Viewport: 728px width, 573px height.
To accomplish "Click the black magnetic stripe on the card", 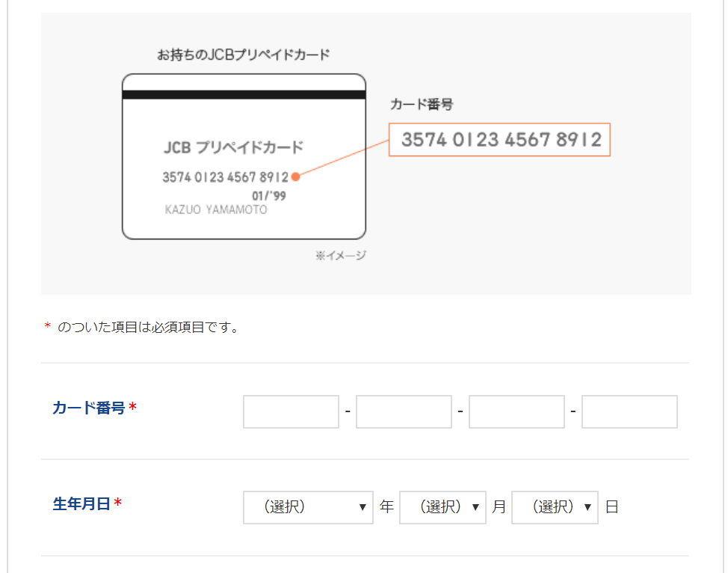I will tap(244, 95).
